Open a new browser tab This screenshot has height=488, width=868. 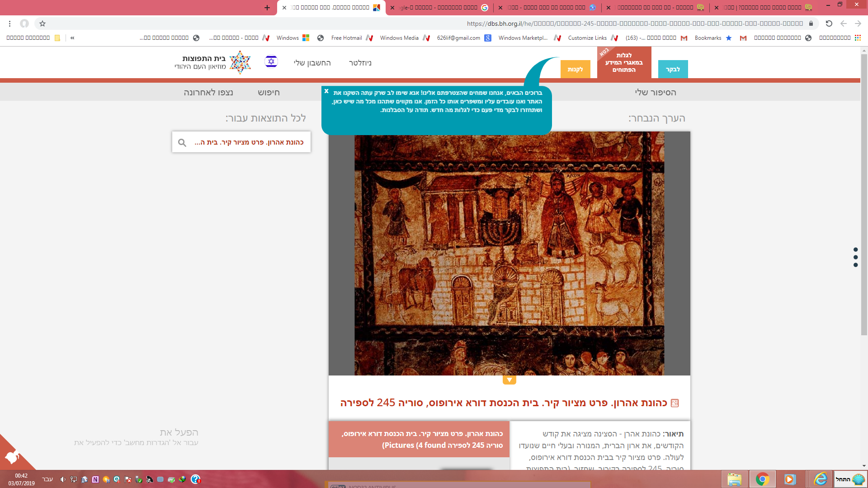[x=267, y=8]
